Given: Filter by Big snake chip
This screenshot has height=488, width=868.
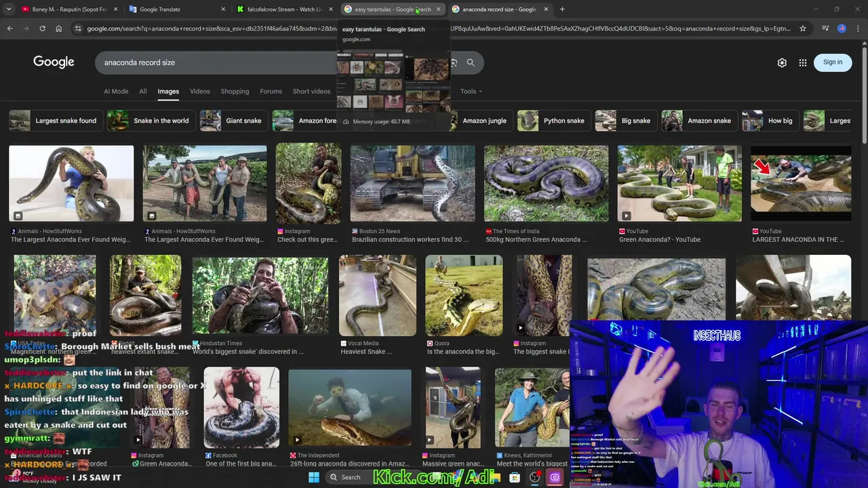Looking at the screenshot, I should click(625, 121).
